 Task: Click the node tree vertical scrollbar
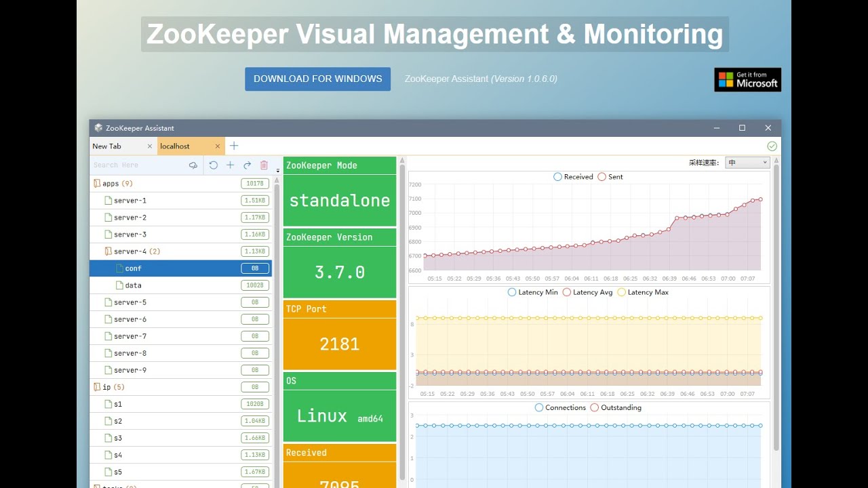277,332
